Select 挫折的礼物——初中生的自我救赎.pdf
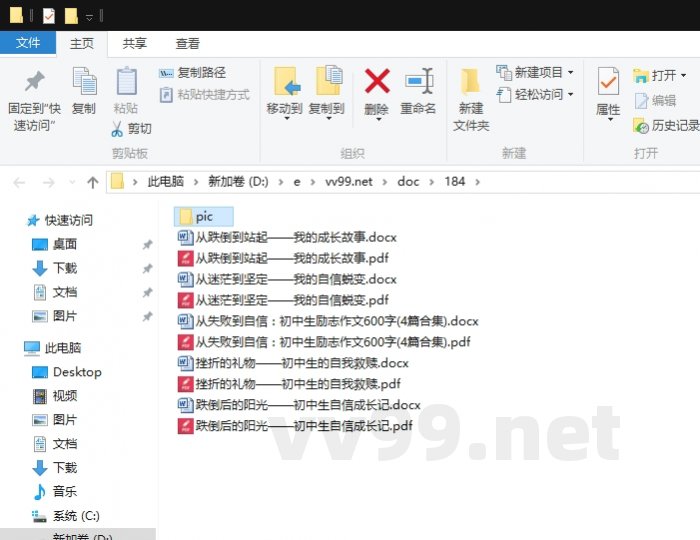700x540 pixels. 289,384
